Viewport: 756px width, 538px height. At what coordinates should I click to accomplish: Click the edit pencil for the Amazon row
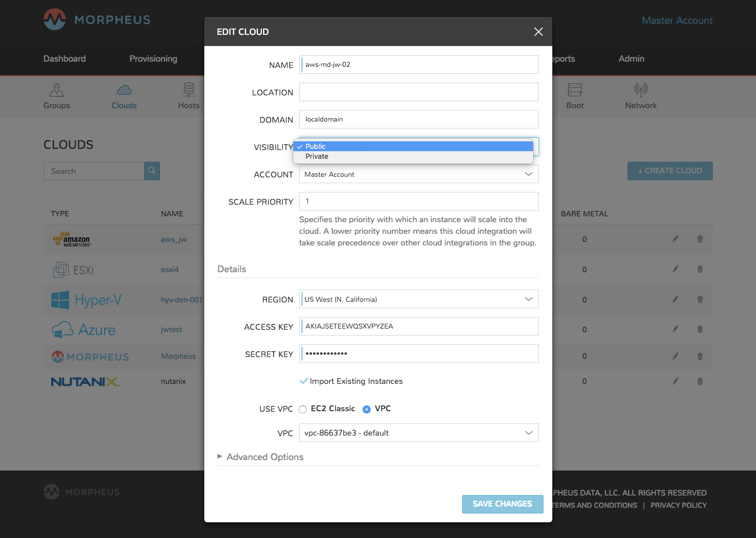(675, 239)
